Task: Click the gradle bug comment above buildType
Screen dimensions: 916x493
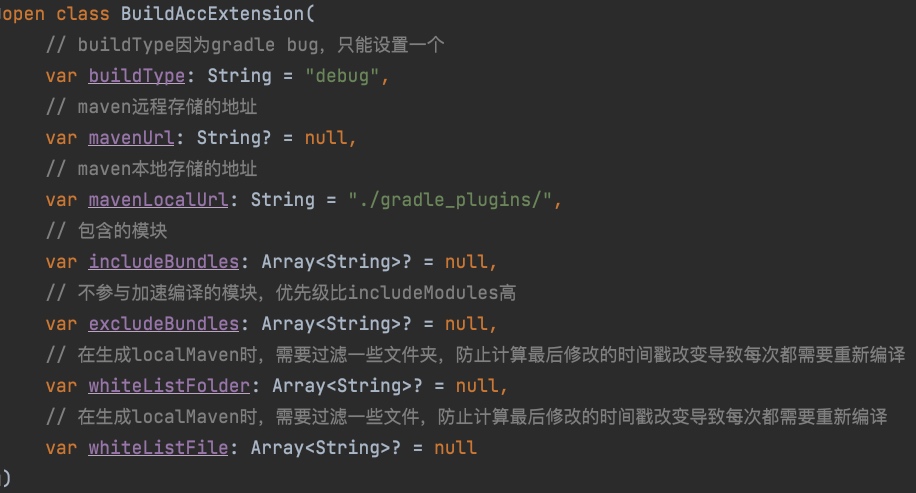Action: coord(245,45)
